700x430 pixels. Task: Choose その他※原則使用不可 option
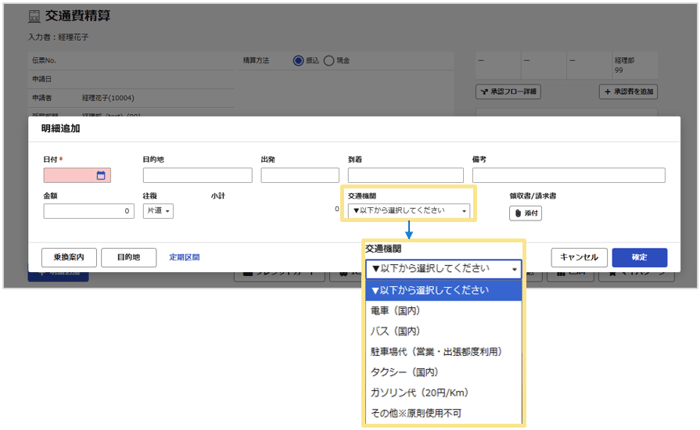(443, 413)
